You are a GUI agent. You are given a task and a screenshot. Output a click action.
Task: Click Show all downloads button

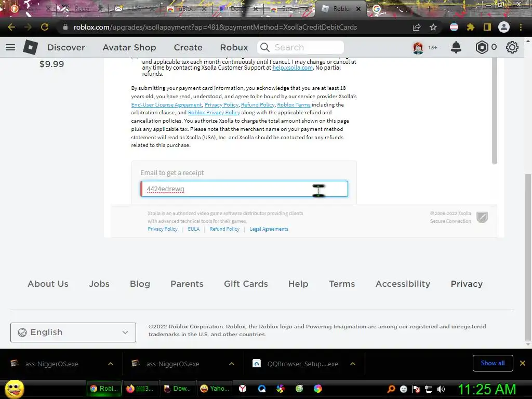coord(493,363)
